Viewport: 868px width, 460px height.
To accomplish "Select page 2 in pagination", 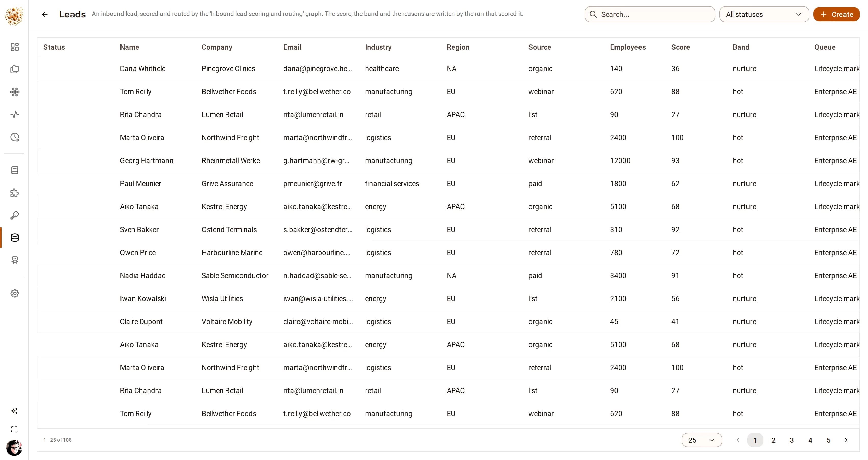I will [773, 440].
